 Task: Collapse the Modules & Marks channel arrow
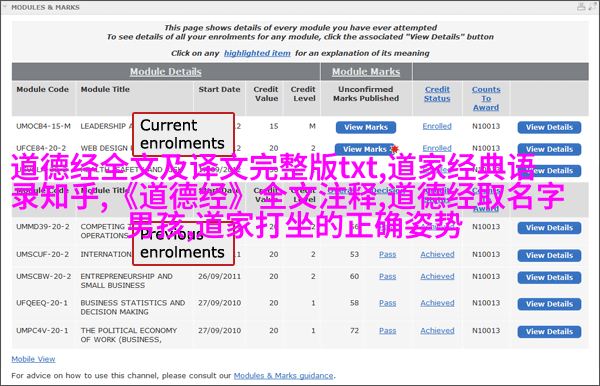pos(5,7)
